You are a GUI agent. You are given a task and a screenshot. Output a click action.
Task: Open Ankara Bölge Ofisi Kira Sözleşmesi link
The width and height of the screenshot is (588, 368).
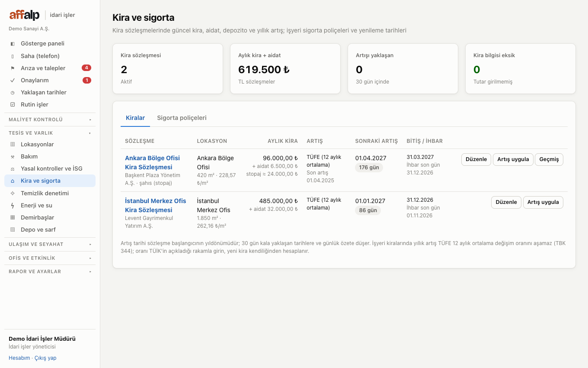[x=152, y=162]
